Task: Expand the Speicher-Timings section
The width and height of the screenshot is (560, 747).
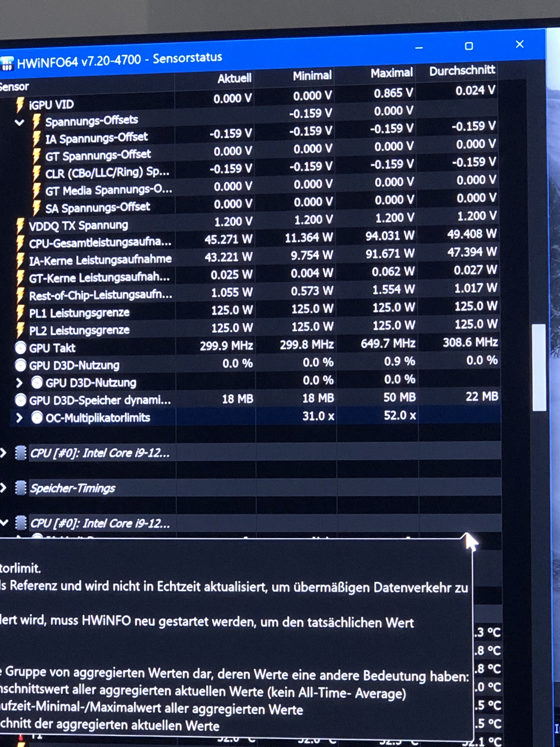Action: pos(3,488)
